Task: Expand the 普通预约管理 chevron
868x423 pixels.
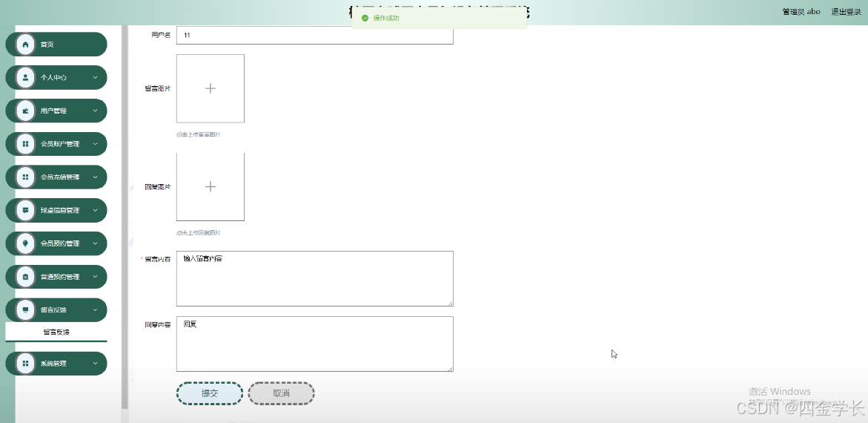Action: 95,277
